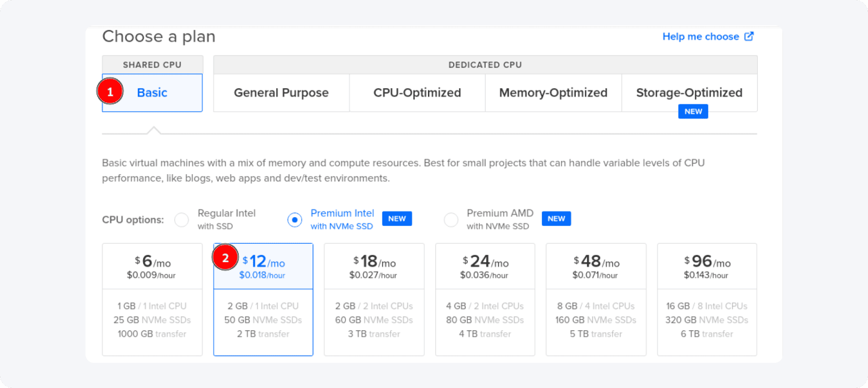Switch to the General Purpose plan tab
Image resolution: width=868 pixels, height=388 pixels.
pos(281,93)
